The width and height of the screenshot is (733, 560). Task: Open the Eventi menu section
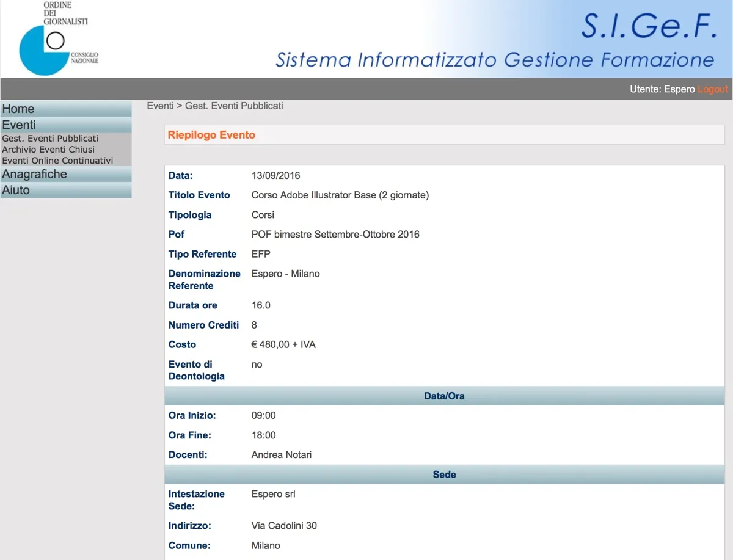[x=66, y=125]
